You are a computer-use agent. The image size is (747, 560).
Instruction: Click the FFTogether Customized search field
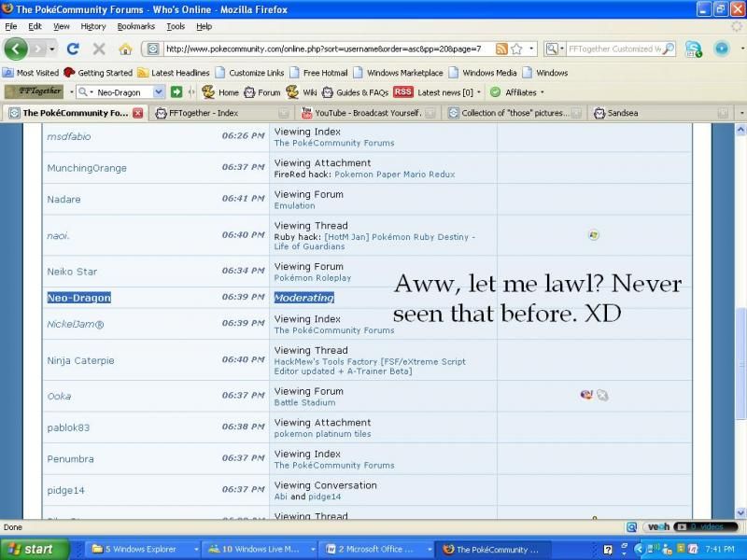[x=614, y=49]
